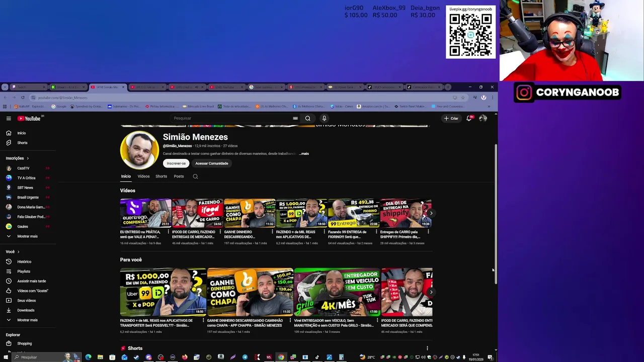This screenshot has width=644, height=362.
Task: Open Chrome icon in the taskbar
Action: pyautogui.click(x=281, y=357)
